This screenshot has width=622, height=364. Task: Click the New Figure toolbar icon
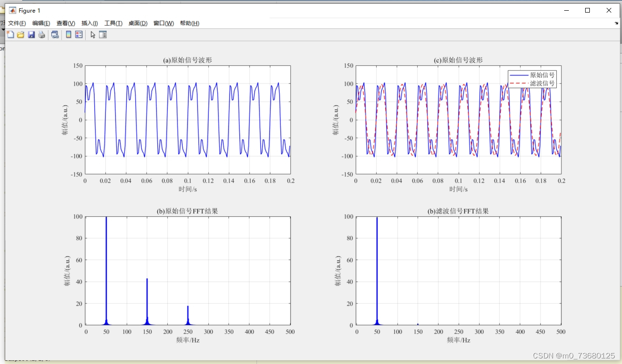[x=10, y=34]
